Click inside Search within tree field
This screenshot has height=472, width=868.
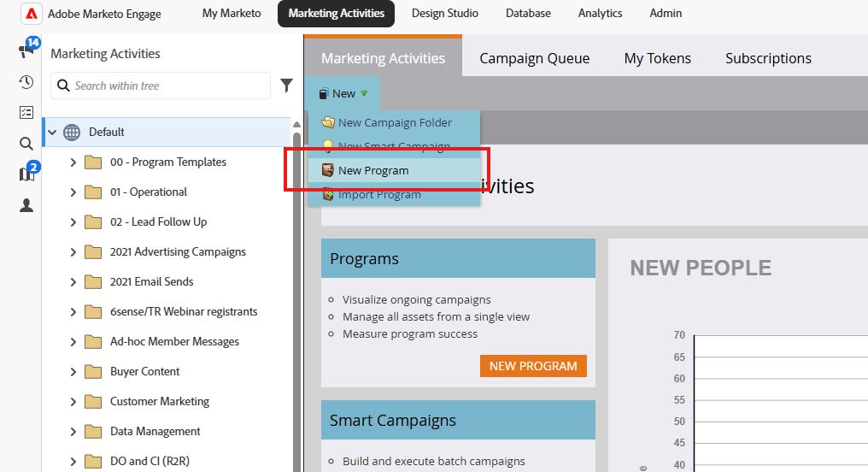click(x=161, y=86)
